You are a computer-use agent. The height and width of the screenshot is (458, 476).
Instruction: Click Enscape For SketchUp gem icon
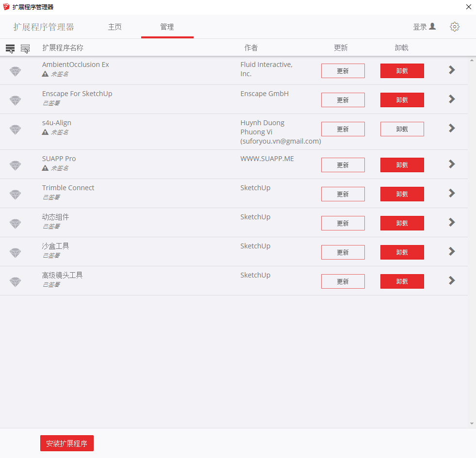(15, 100)
